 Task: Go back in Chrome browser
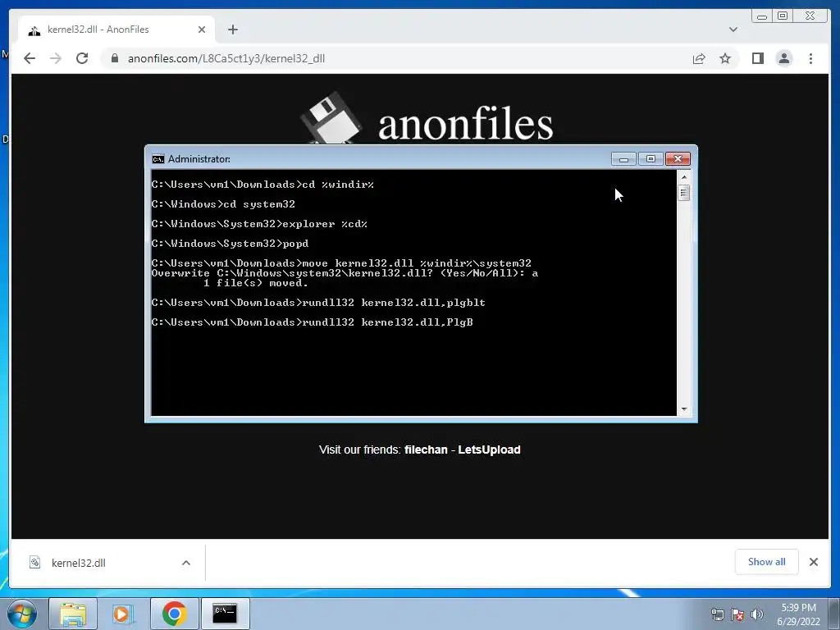[30, 58]
